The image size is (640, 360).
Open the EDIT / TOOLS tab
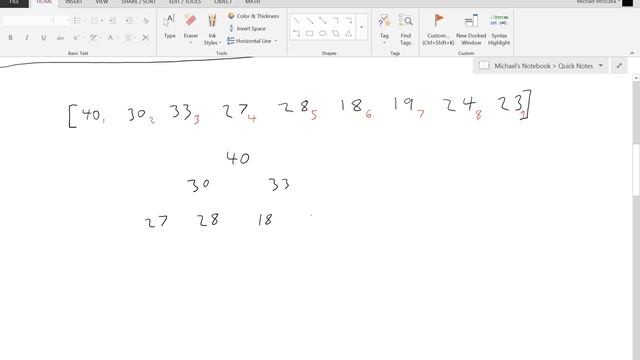(x=184, y=2)
